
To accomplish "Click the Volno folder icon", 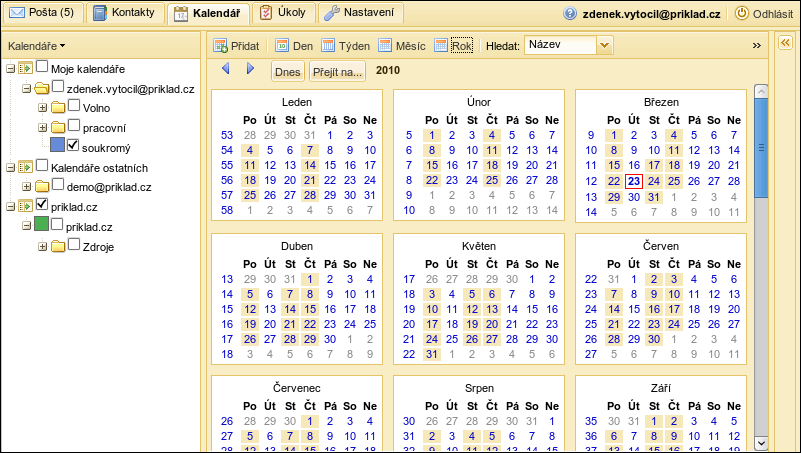I will click(x=58, y=108).
